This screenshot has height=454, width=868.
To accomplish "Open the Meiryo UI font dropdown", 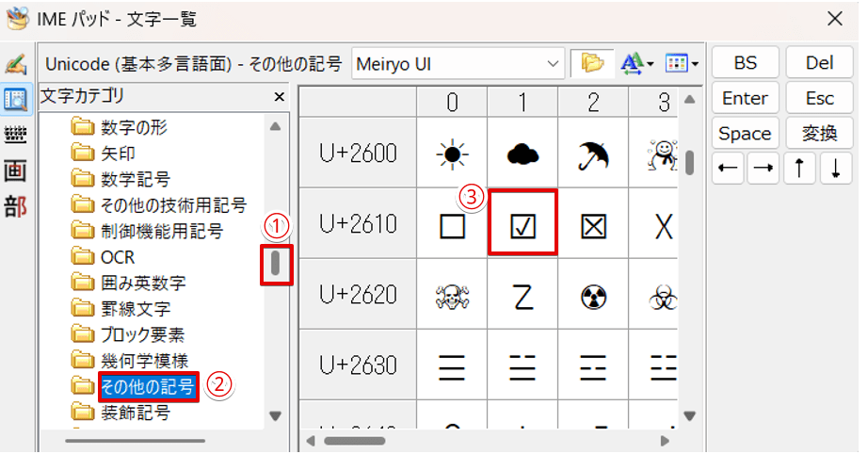I will point(551,64).
